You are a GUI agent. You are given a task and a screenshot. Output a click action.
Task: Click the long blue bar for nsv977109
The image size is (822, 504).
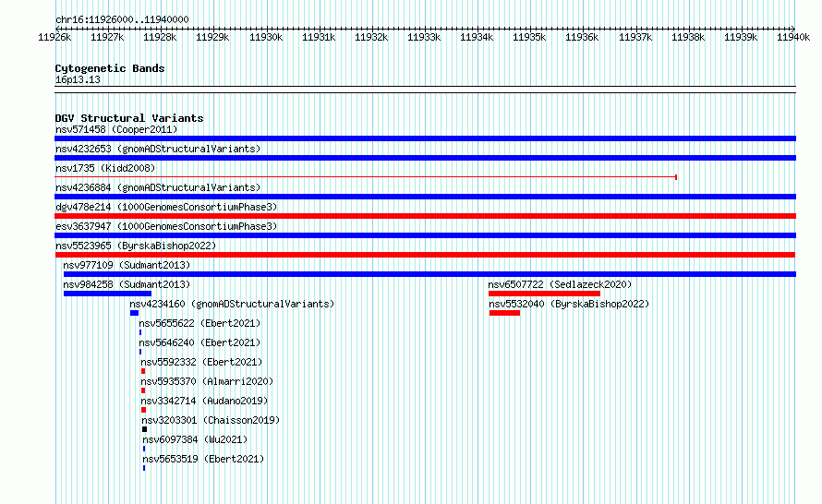[x=429, y=274]
